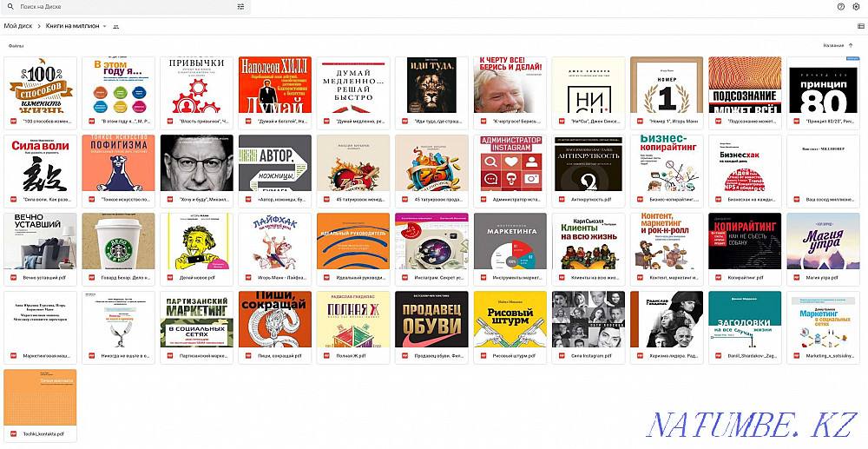Click the PDF icon of Администратор инстаграм file
This screenshot has height=449, width=868.
click(483, 199)
